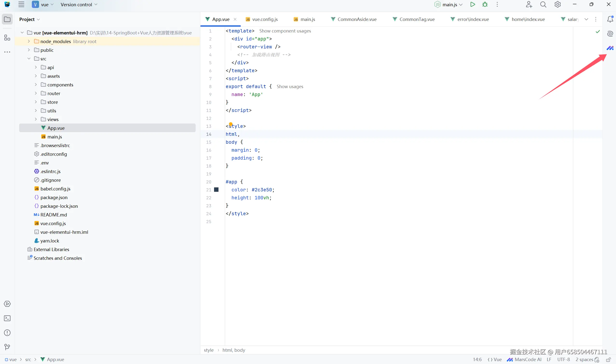Open the Terminal tool window

(7, 318)
